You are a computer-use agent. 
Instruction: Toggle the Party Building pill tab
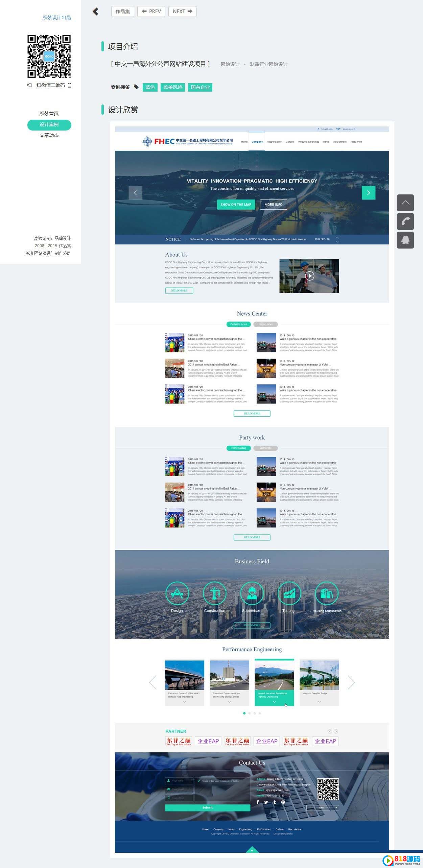point(239,448)
